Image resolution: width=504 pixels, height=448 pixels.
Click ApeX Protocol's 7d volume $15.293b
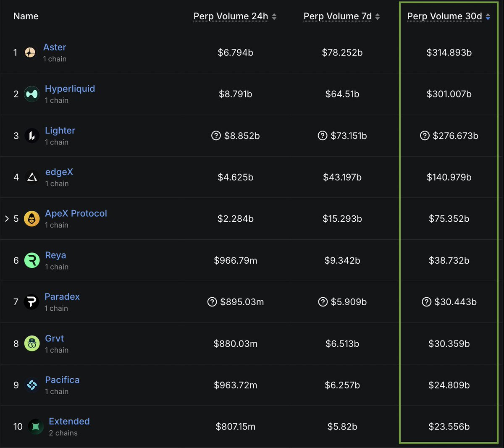tap(342, 219)
